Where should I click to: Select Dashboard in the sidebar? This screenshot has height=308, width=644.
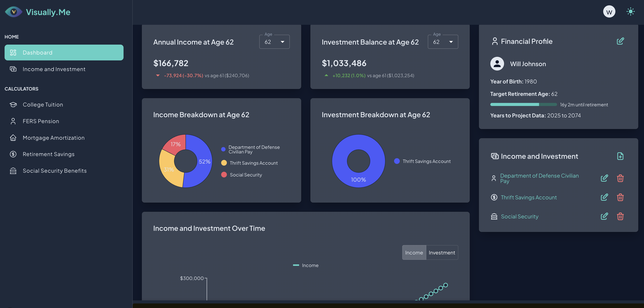coord(38,52)
